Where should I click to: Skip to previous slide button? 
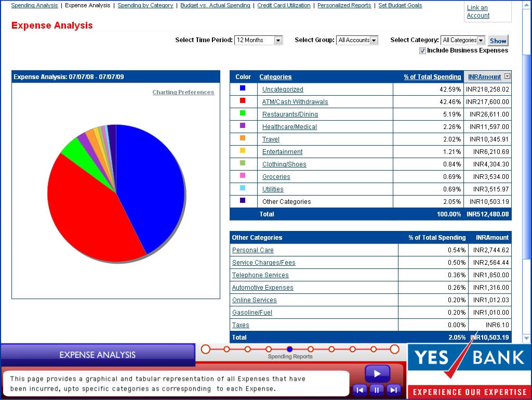[360, 390]
